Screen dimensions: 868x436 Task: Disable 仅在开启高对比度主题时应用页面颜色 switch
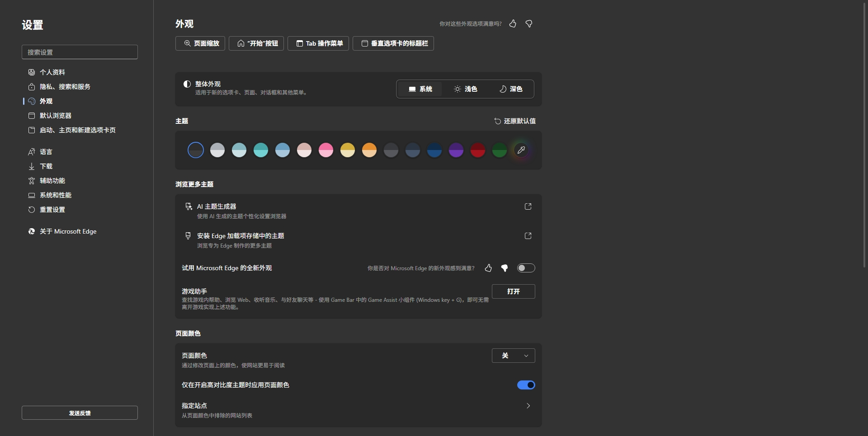click(526, 385)
